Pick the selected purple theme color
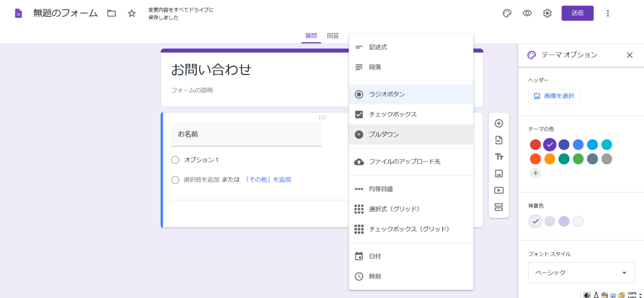 [550, 144]
